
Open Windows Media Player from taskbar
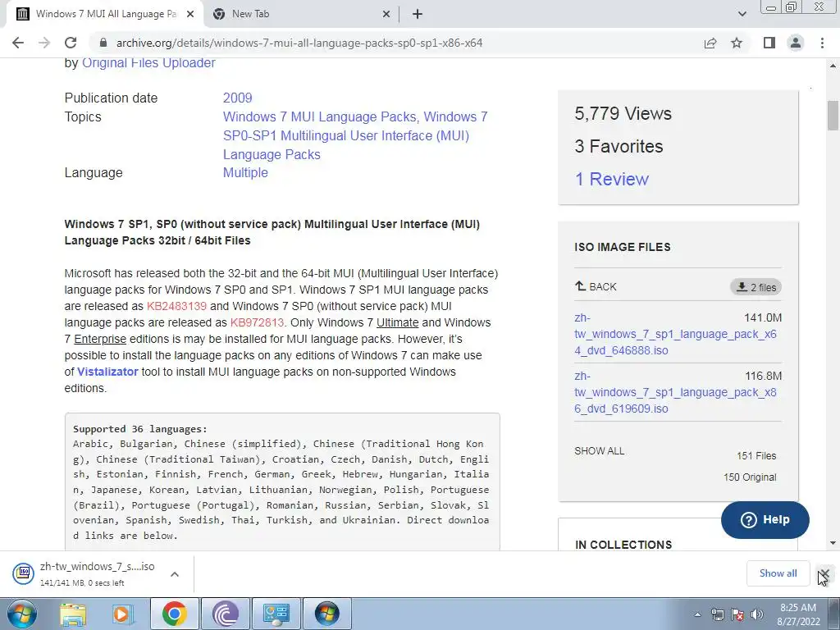click(x=122, y=614)
